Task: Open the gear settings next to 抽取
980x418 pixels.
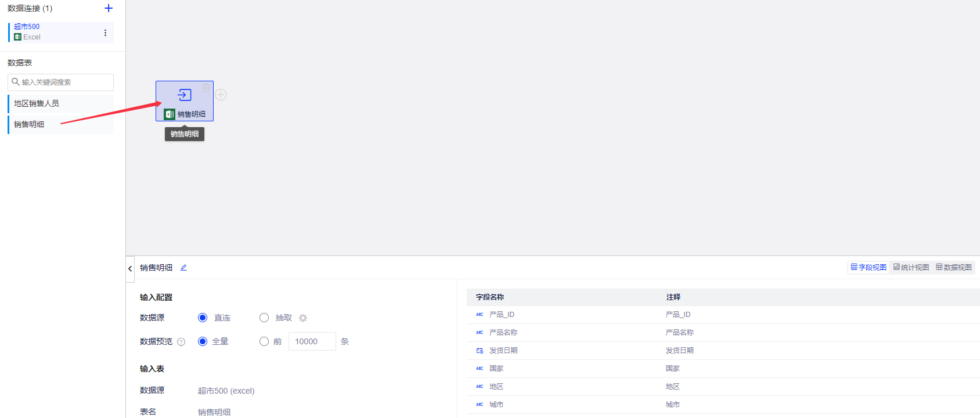Action: 303,318
